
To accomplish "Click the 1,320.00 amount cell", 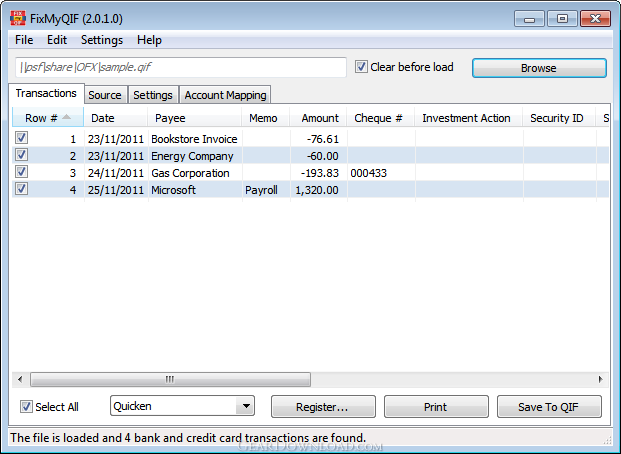I will [x=318, y=190].
